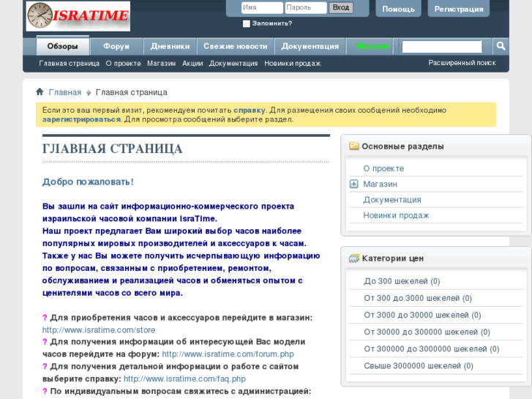Click the Категории цен panel title
This screenshot has width=532, height=399.
[x=392, y=258]
